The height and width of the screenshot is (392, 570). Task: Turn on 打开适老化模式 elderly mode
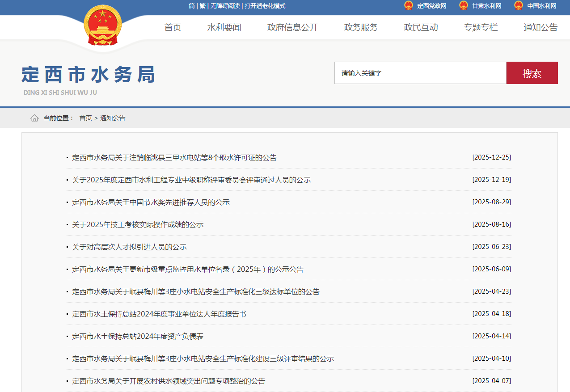point(265,6)
